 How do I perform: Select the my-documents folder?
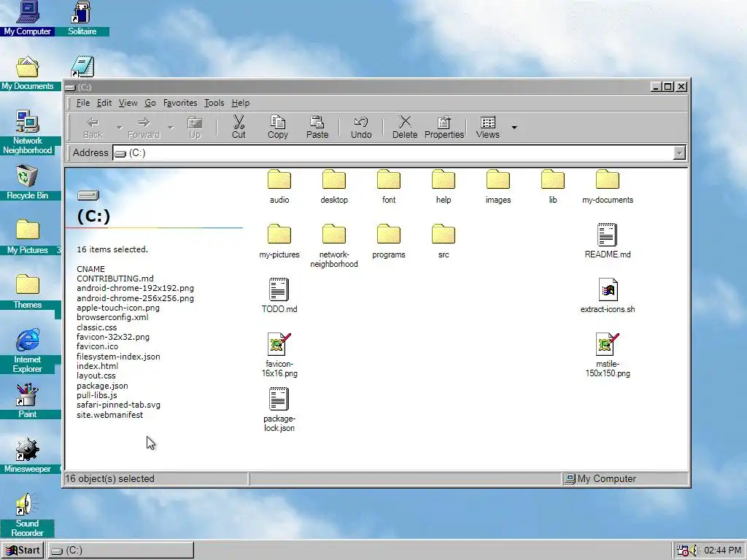tap(608, 186)
